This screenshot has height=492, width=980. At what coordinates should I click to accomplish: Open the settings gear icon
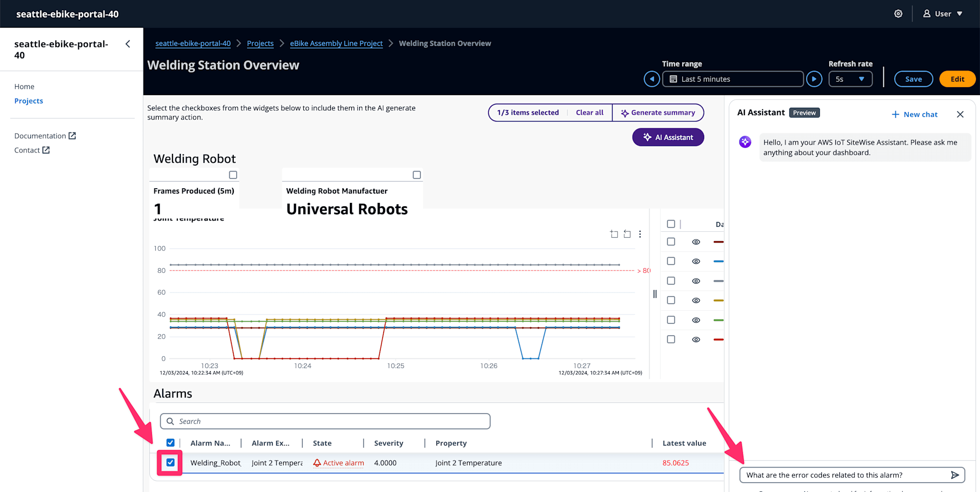pyautogui.click(x=898, y=14)
